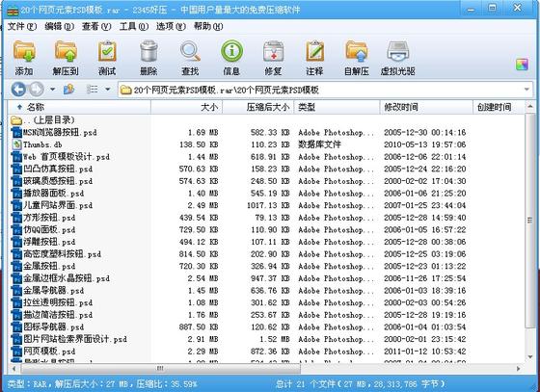
Task: Click the horizontal scrollbar left arrow
Action: coord(13,369)
